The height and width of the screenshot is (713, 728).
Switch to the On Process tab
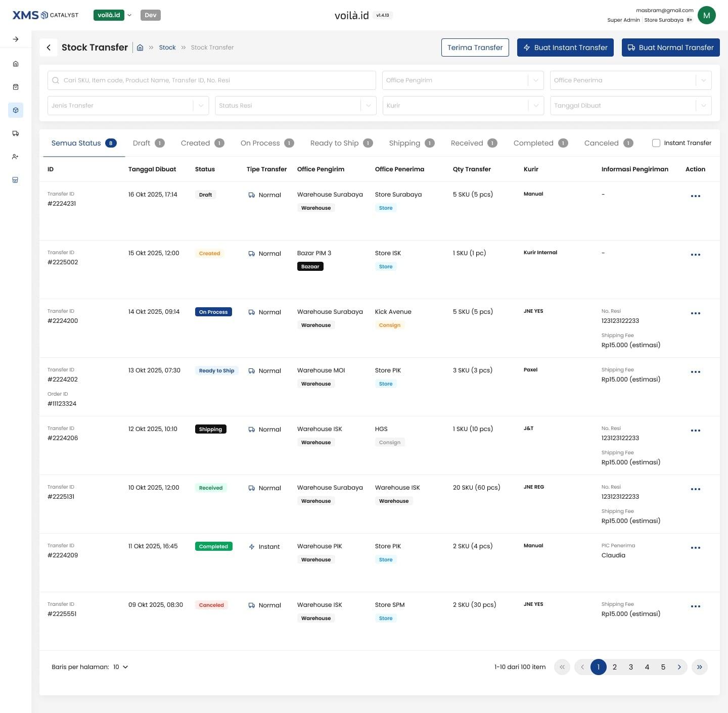(267, 143)
